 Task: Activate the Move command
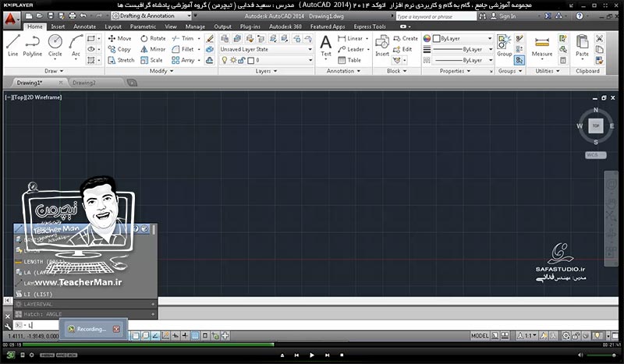119,38
